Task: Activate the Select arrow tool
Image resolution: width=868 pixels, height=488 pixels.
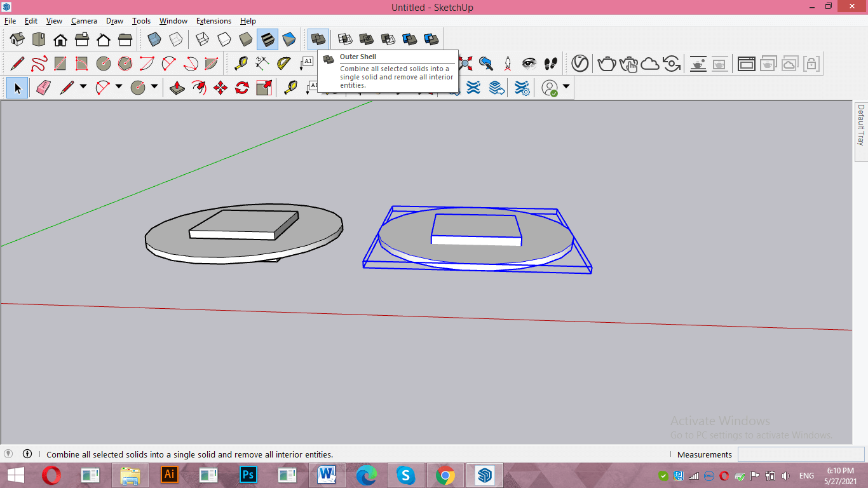Action: (17, 88)
